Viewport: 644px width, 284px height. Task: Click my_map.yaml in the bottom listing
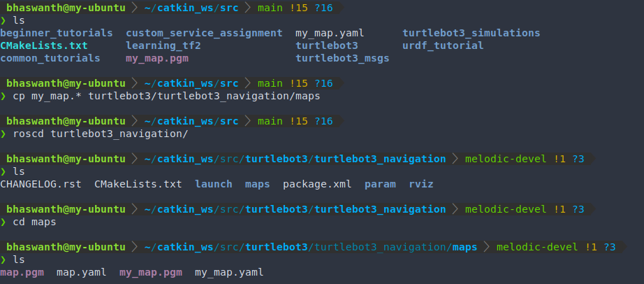[229, 272]
